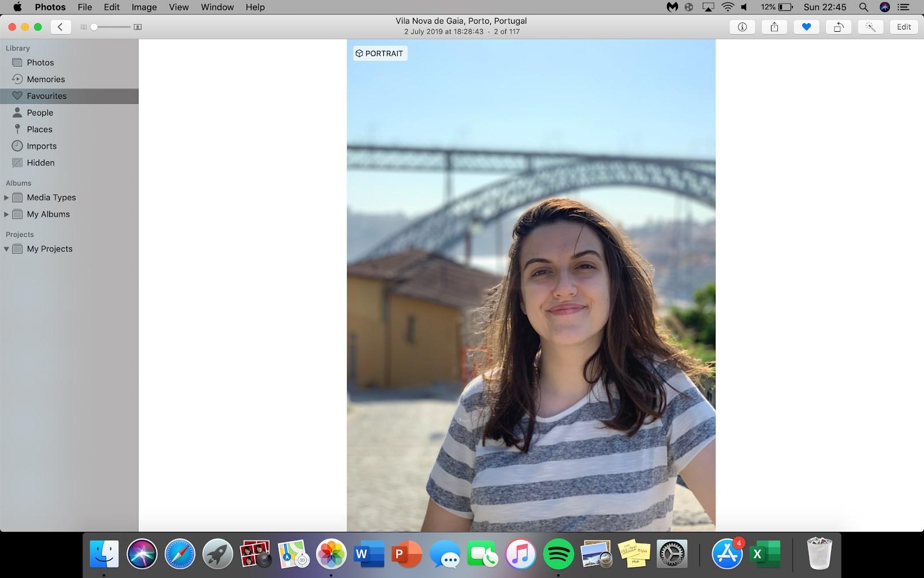
Task: Open the Image menu
Action: 144,7
